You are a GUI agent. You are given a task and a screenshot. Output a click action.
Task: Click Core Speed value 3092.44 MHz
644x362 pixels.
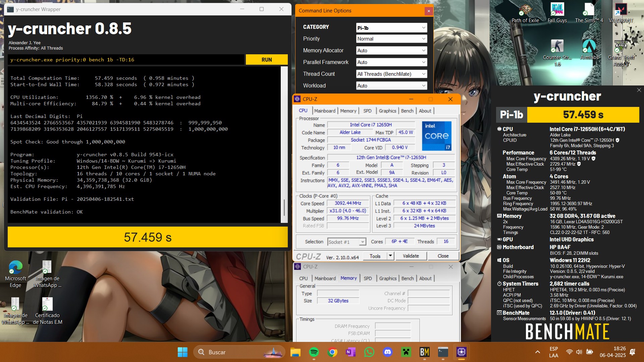coord(348,203)
